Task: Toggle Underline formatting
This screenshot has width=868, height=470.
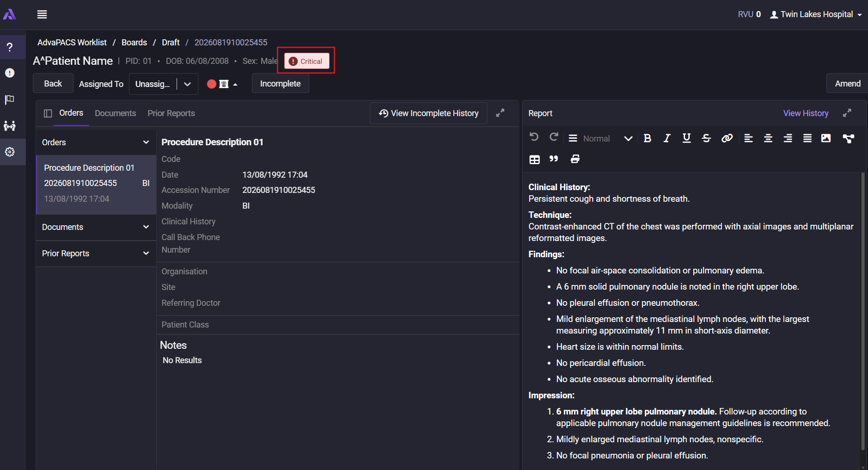Action: tap(686, 138)
